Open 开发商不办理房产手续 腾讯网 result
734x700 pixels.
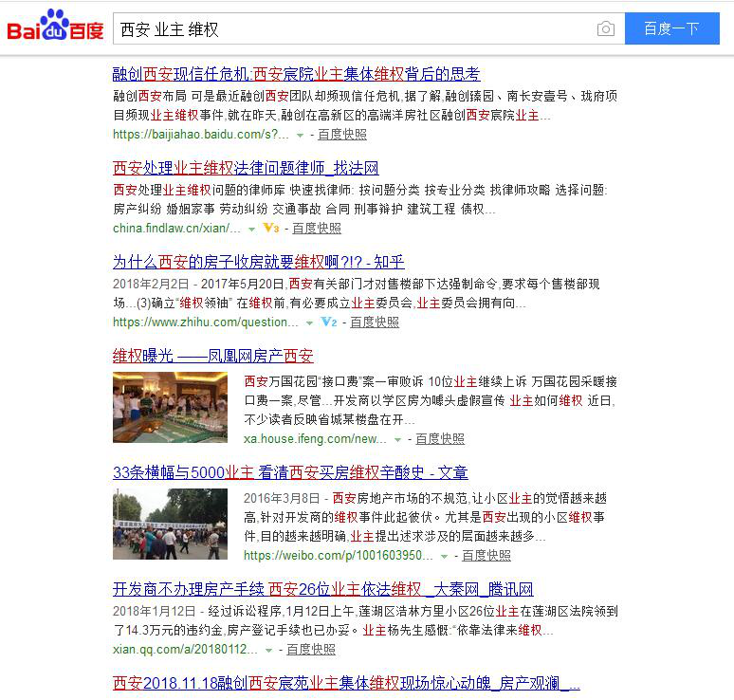(x=322, y=589)
